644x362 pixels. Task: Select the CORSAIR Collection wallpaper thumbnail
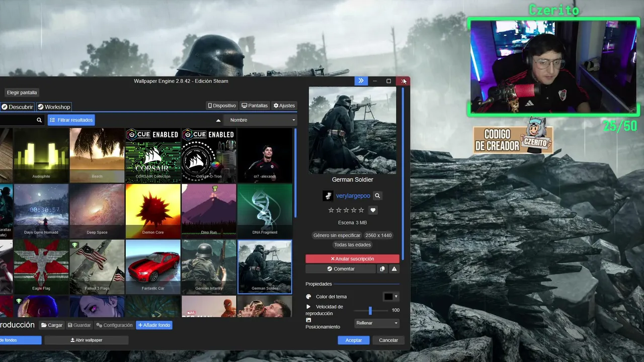[153, 155]
